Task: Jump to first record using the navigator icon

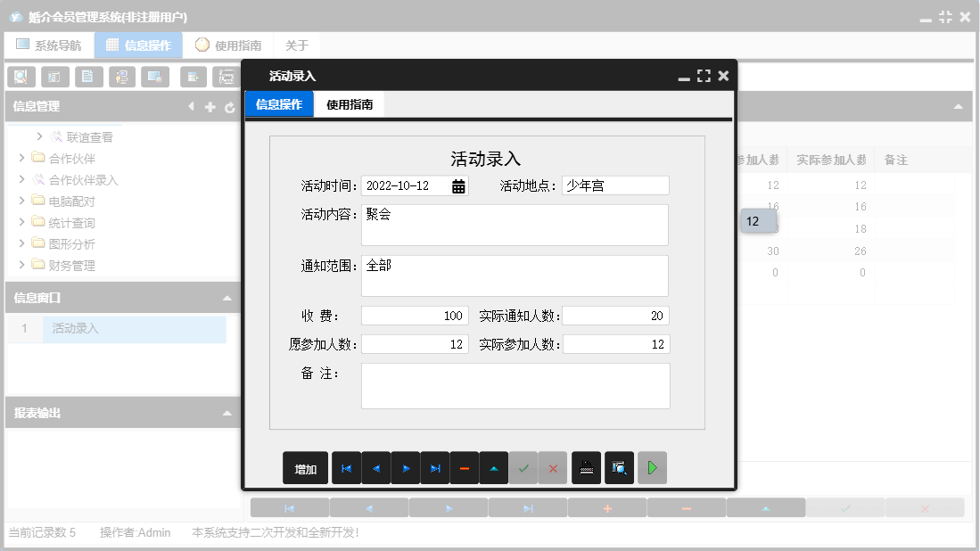Action: (x=346, y=467)
